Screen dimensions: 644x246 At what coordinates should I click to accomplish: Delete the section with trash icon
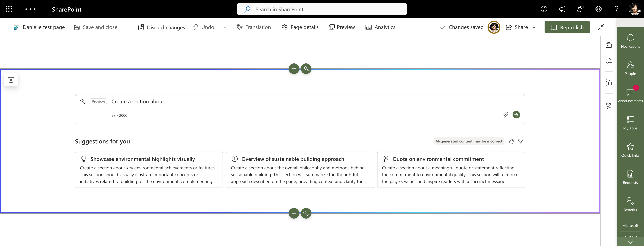click(11, 80)
